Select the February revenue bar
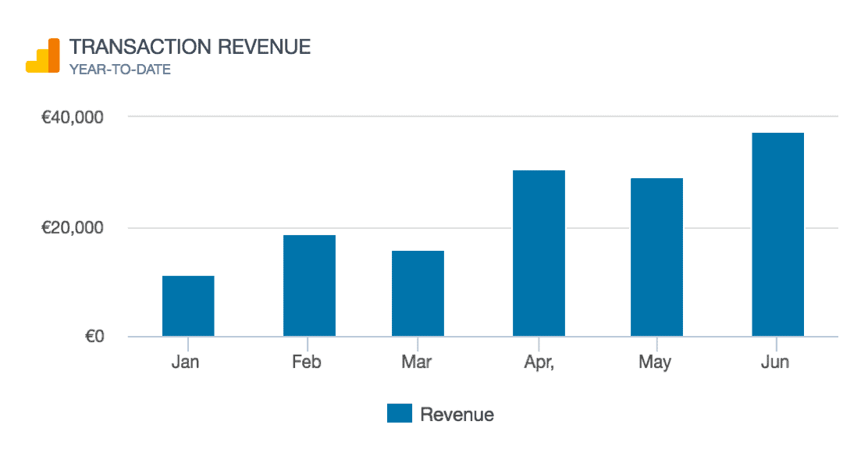 pos(309,286)
